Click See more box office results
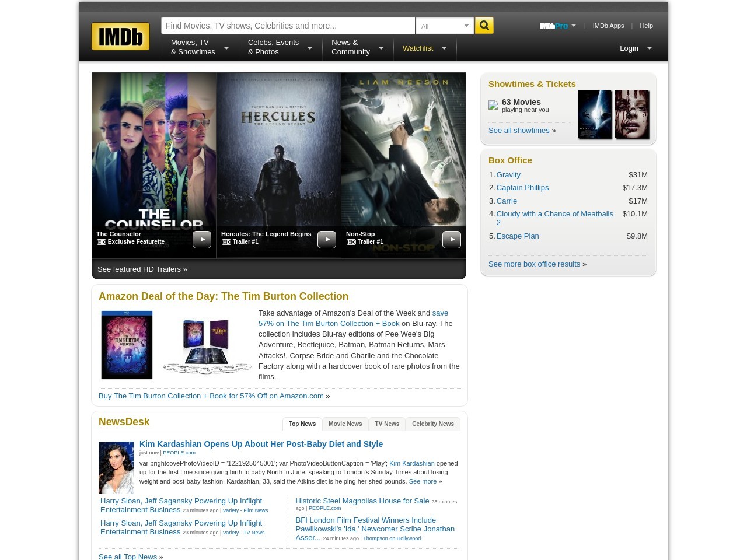The width and height of the screenshot is (747, 560). pyautogui.click(x=534, y=264)
